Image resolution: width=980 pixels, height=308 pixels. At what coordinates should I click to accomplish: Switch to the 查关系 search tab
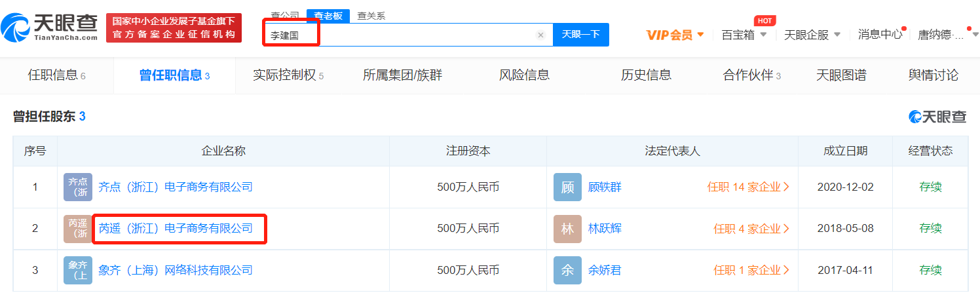tap(371, 16)
